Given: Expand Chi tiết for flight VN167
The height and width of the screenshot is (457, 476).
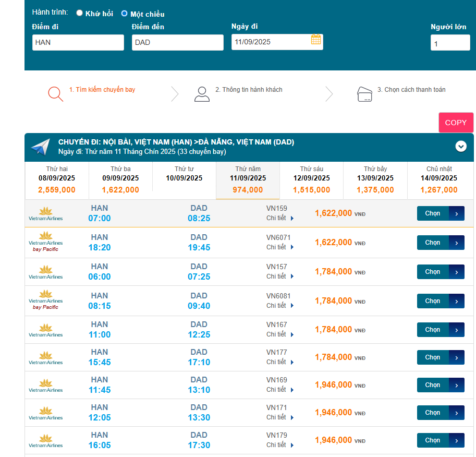Looking at the screenshot, I should click(x=280, y=334).
